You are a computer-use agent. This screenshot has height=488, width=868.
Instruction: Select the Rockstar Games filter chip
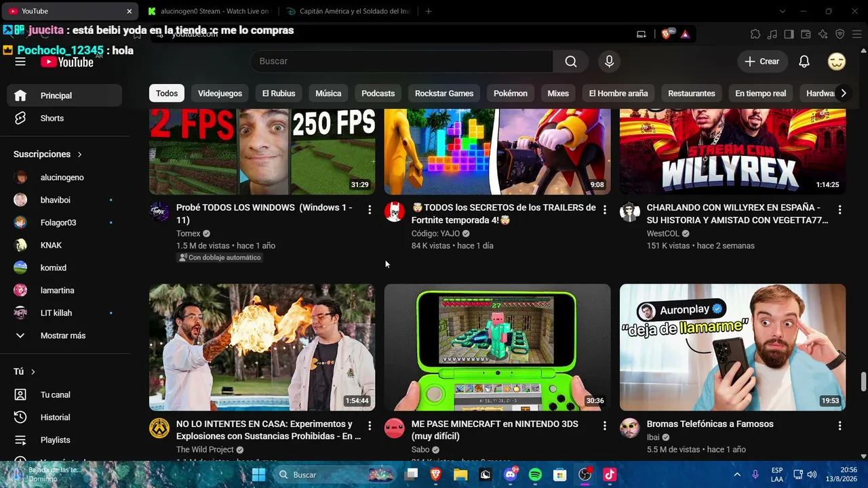444,94
